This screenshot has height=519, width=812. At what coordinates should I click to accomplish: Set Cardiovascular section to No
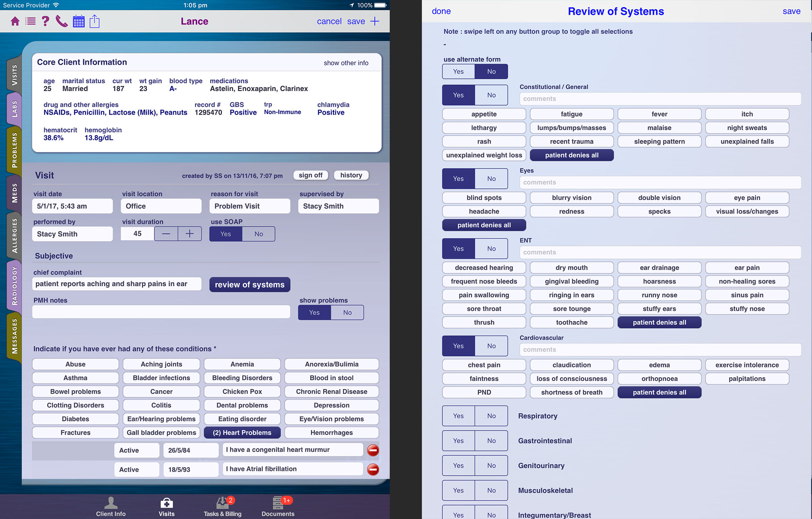click(491, 346)
